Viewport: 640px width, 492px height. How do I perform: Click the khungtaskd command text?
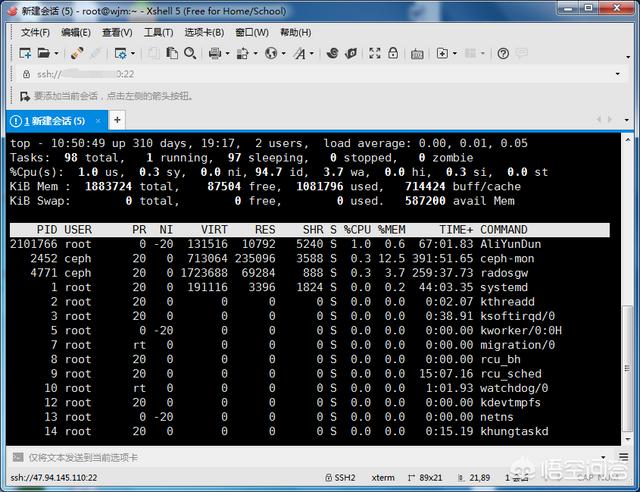coord(514,432)
